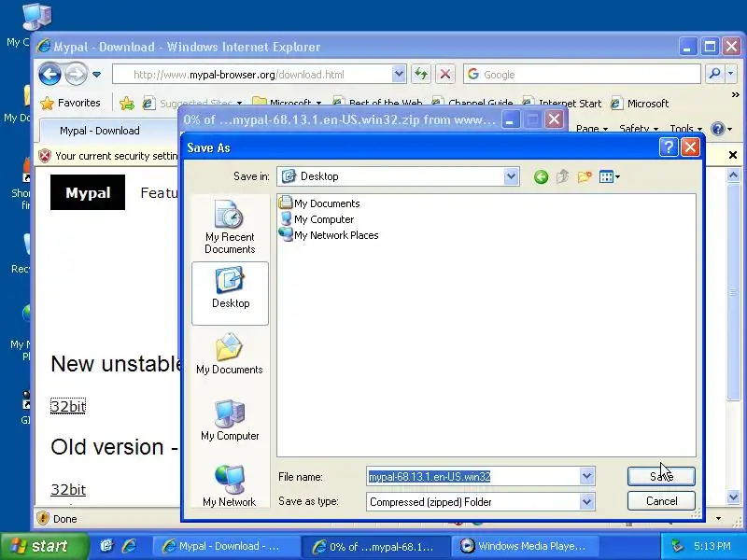Select My Documents in the file list
Viewport: 747px width, 560px height.
tap(320, 203)
